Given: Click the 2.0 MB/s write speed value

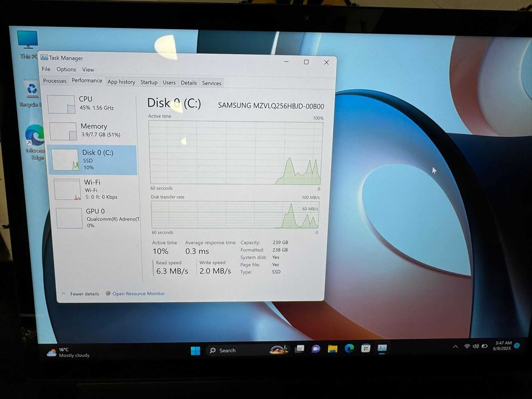Looking at the screenshot, I should pyautogui.click(x=215, y=271).
